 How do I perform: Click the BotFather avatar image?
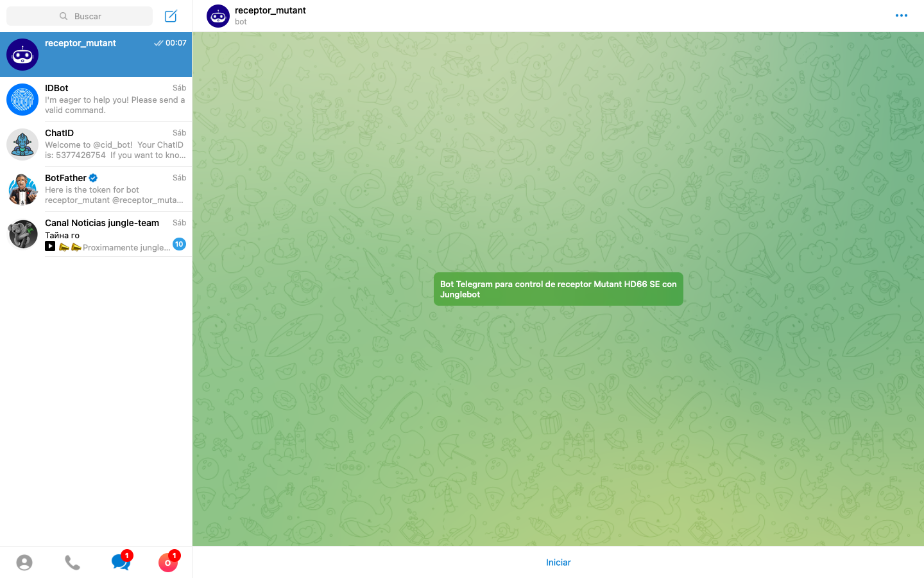tap(22, 189)
